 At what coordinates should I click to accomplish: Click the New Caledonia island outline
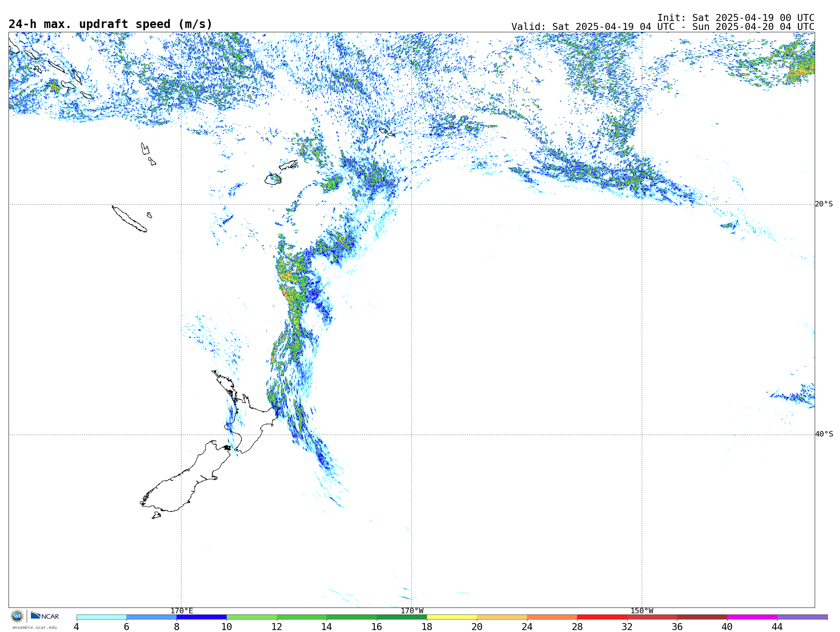(129, 219)
